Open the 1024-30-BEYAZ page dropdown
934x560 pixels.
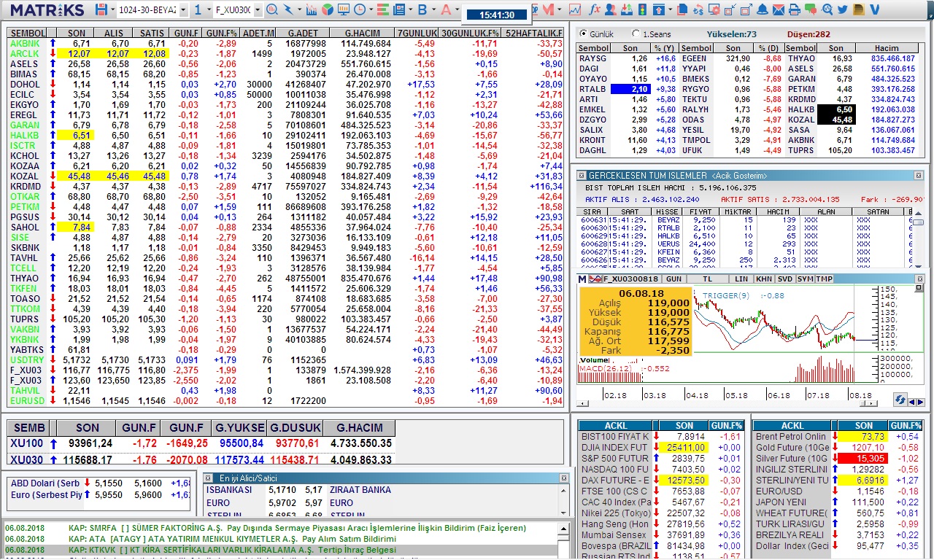coord(183,9)
